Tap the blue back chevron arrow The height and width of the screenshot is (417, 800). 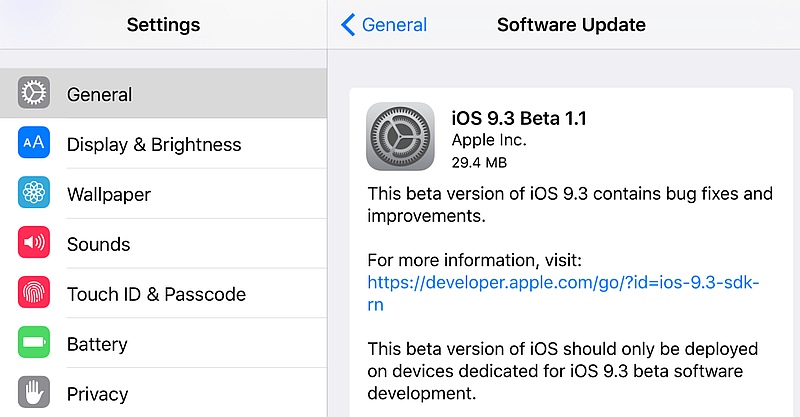coord(348,24)
